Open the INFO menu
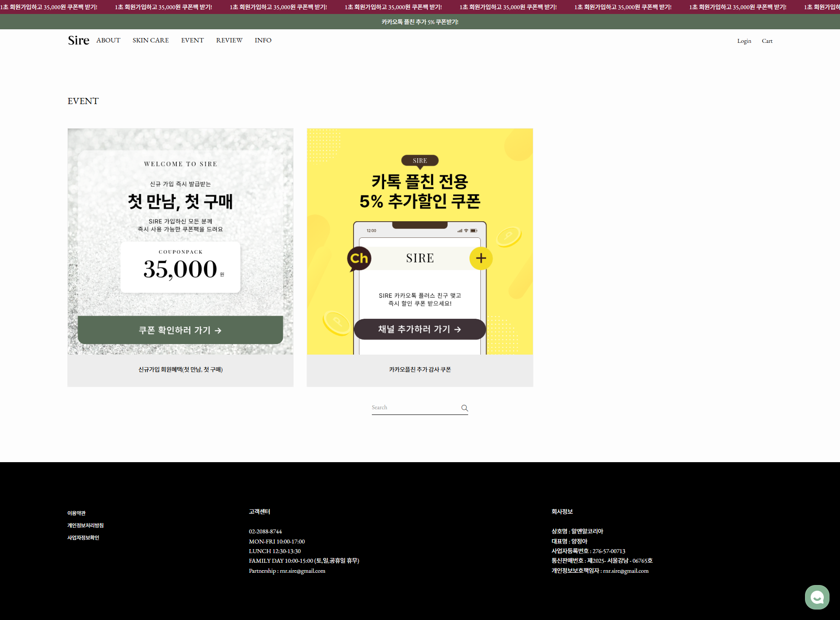This screenshot has width=840, height=620. click(263, 40)
